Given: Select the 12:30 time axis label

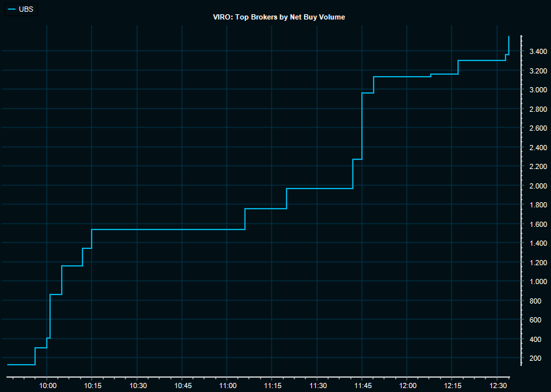Looking at the screenshot, I should point(497,386).
